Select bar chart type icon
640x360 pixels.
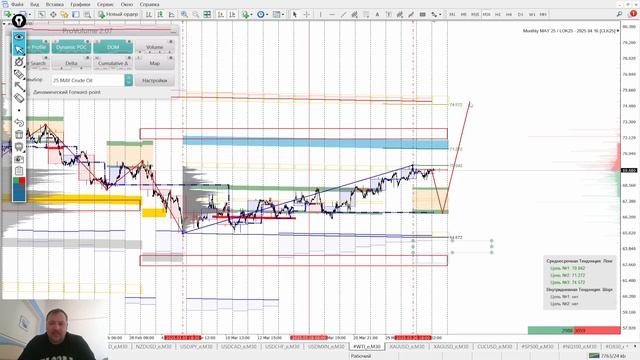point(149,14)
